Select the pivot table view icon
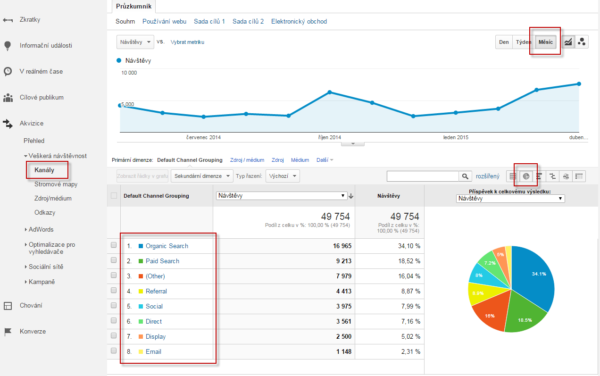600x376 pixels. coord(579,176)
